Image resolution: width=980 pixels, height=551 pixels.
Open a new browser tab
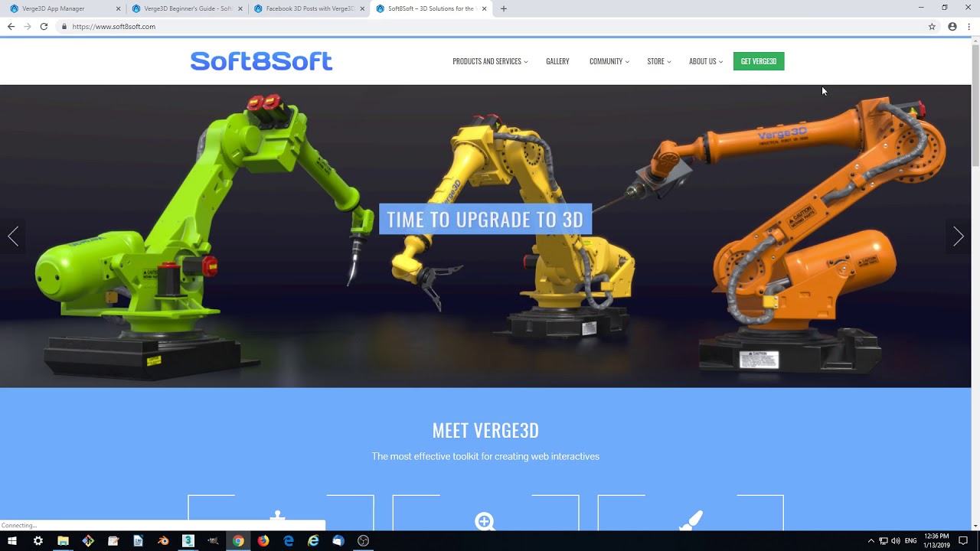tap(503, 8)
